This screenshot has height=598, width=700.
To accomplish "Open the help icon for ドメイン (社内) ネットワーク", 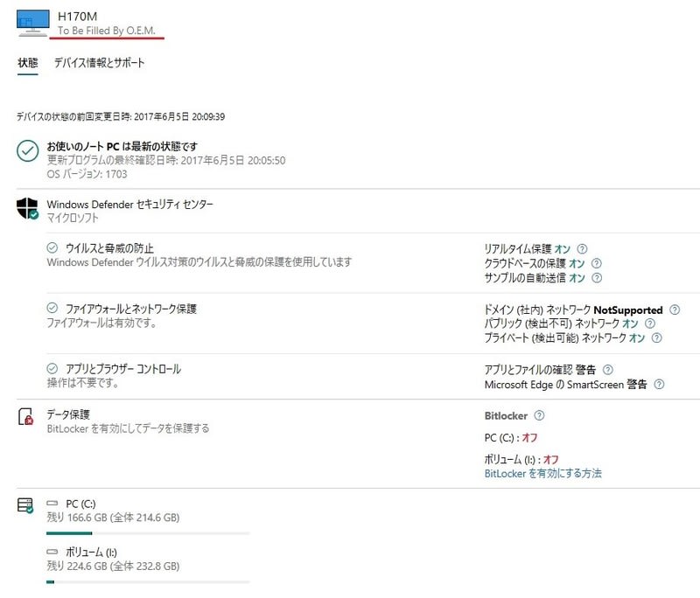I will (x=675, y=309).
